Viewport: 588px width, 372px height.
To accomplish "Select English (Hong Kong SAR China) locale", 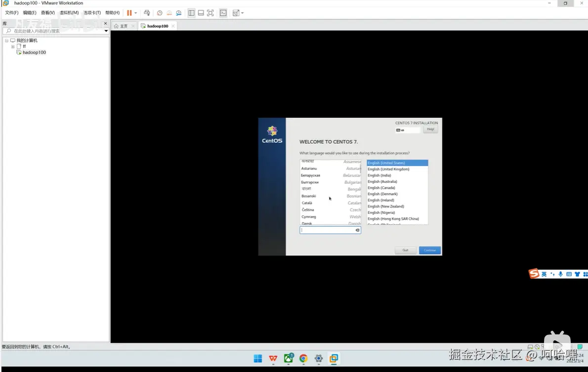I will pos(397,219).
